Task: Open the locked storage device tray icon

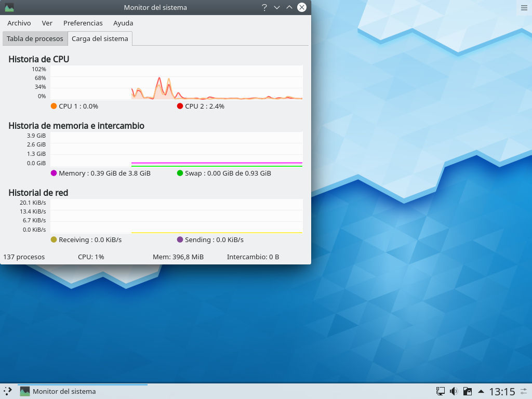Action: (x=467, y=391)
